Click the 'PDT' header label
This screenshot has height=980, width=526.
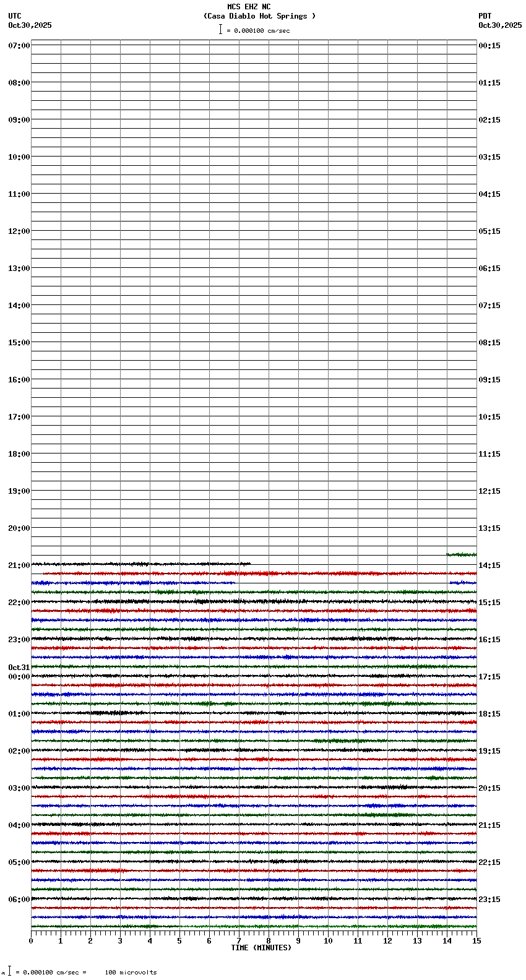(485, 16)
